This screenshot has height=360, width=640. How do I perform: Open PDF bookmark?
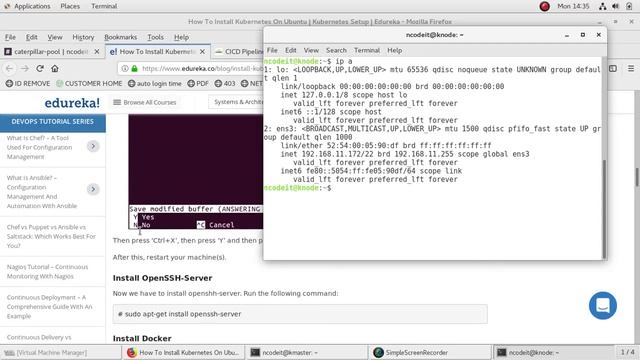[198, 83]
